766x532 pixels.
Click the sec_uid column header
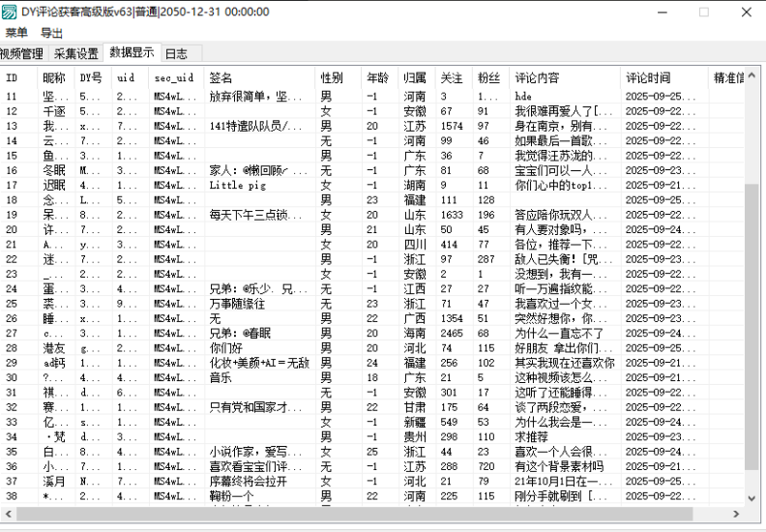[174, 77]
